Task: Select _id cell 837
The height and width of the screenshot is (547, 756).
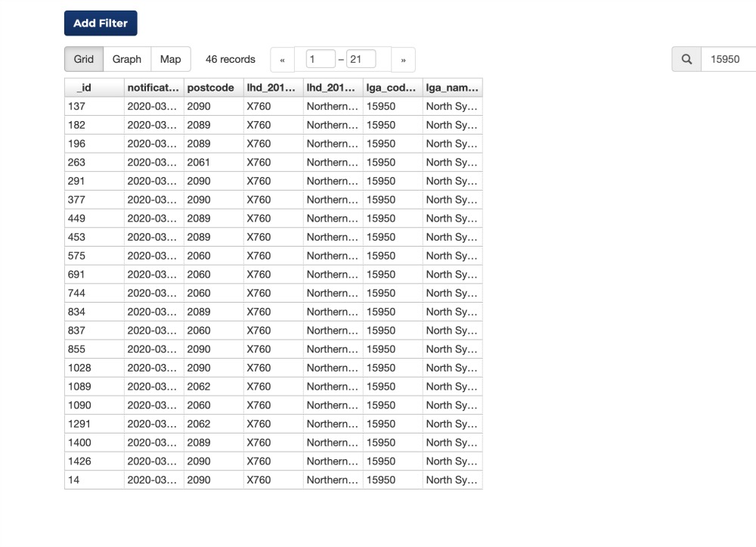Action: pyautogui.click(x=94, y=331)
